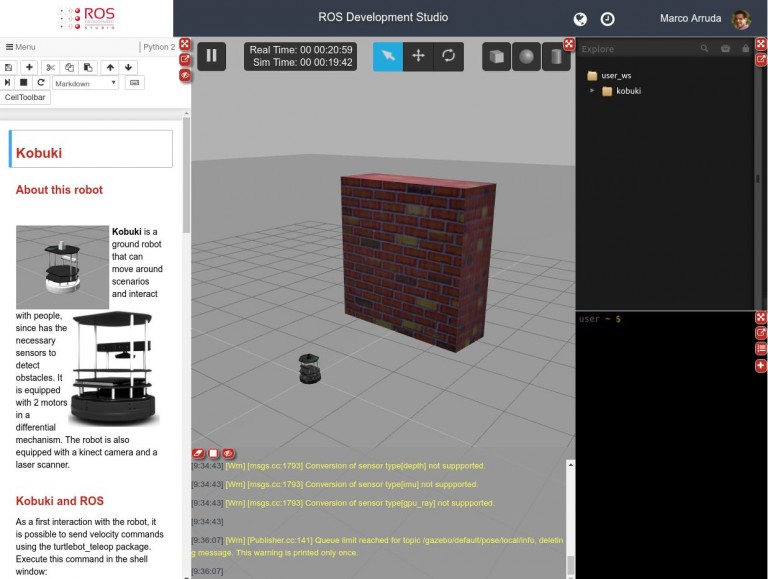Viewport: 768px width, 579px height.
Task: Move the notebook cell down
Action: point(128,68)
